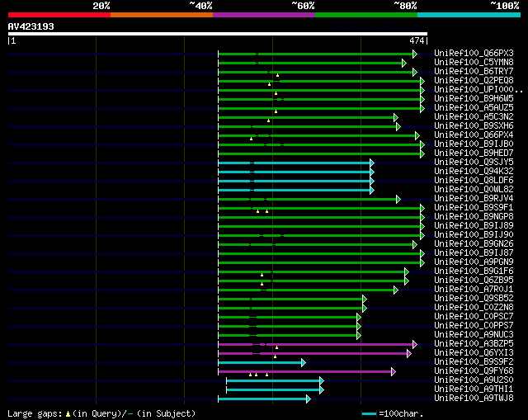Click the arrowhead ending the B9SXH6 alignment
This screenshot has height=420, width=528.
(x=398, y=126)
